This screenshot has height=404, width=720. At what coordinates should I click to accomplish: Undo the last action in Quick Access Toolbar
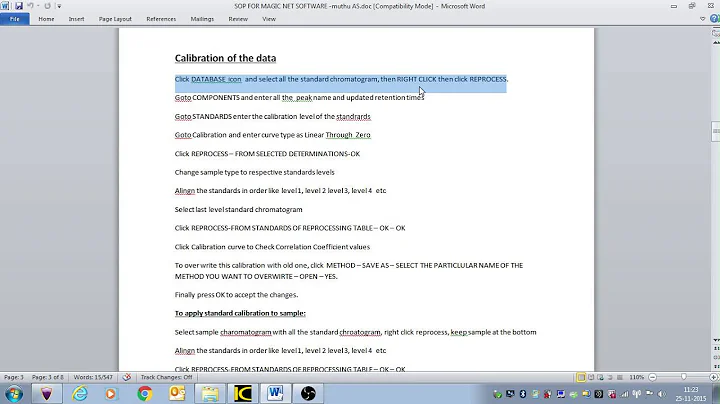[30, 6]
